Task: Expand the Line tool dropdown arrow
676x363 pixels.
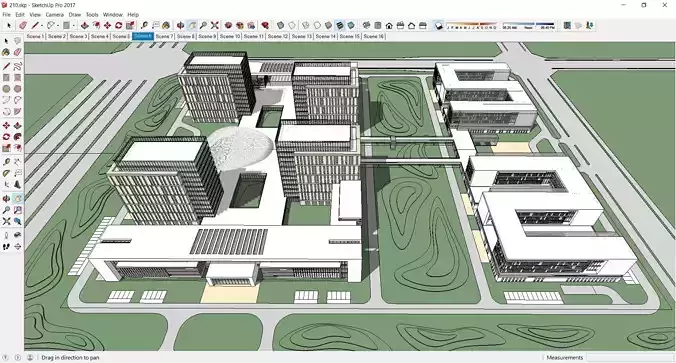Action: 42,25
